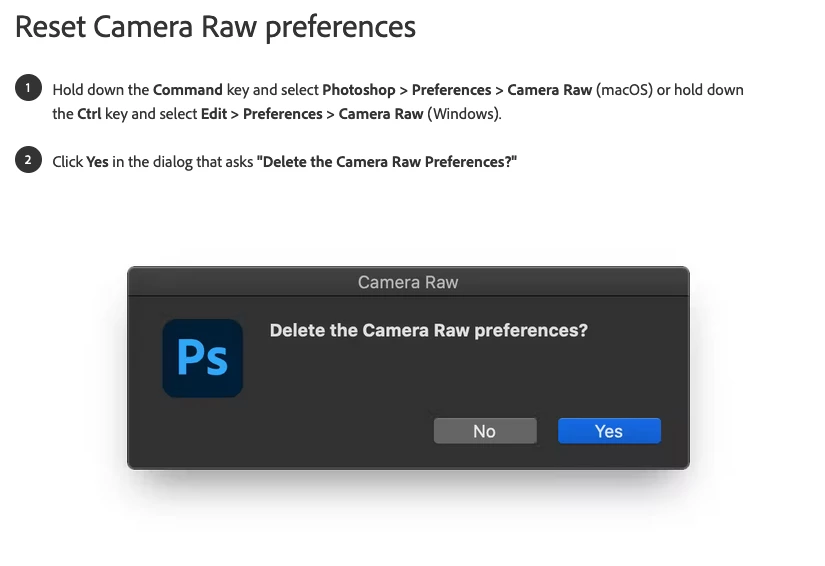Click bold Camera Raw before (macOS)
The width and height of the screenshot is (825, 566).
550,90
